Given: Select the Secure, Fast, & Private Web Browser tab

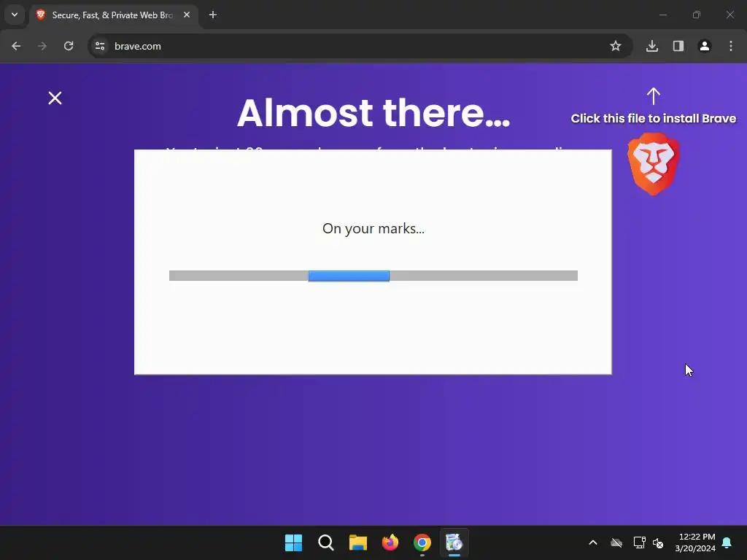Looking at the screenshot, I should [115, 15].
